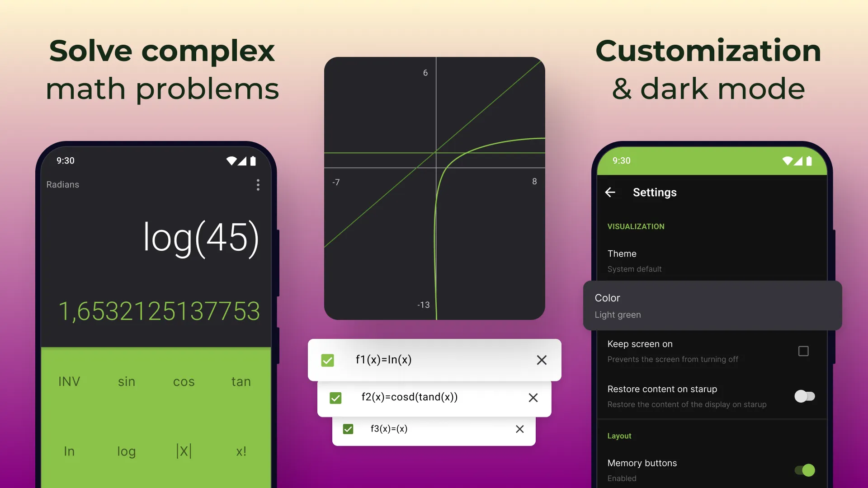
Task: Toggle Memory buttons layout switch
Action: tap(806, 469)
